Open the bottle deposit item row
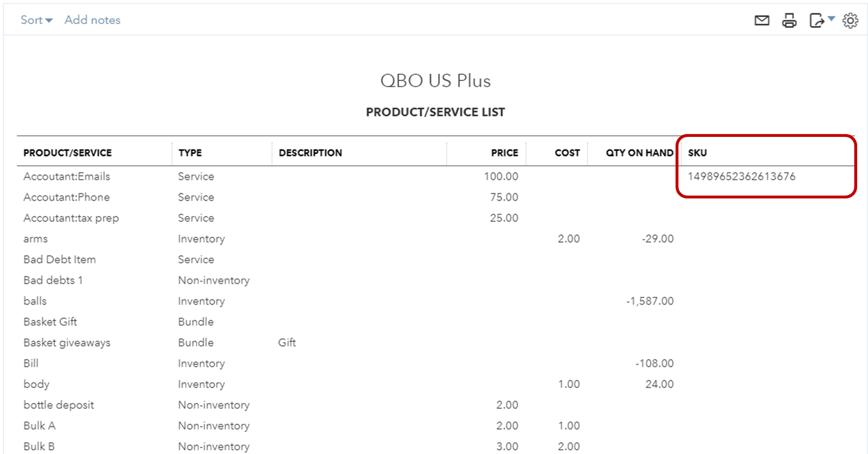The height and width of the screenshot is (454, 868). (x=59, y=405)
